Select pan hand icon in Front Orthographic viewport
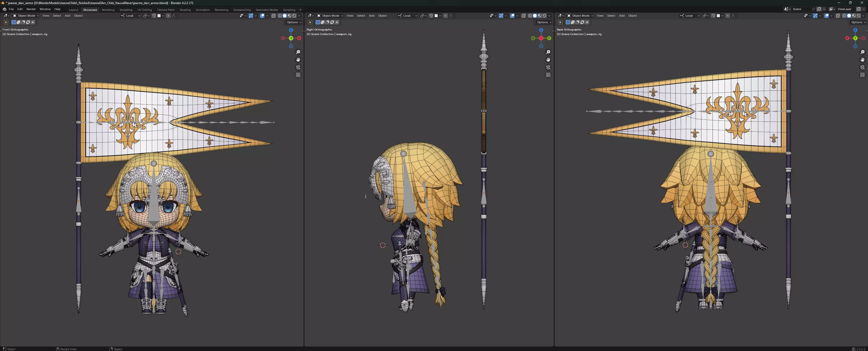Image resolution: width=868 pixels, height=351 pixels. click(298, 59)
